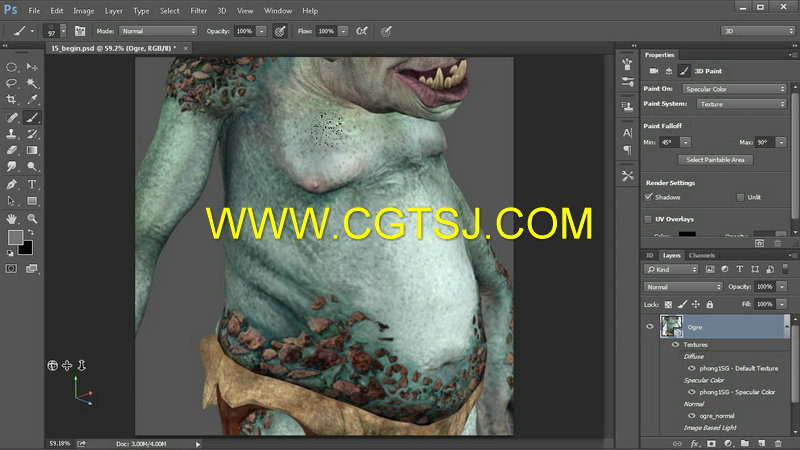This screenshot has width=800, height=450.
Task: Hide the ogre_normal texture
Action: pos(692,415)
